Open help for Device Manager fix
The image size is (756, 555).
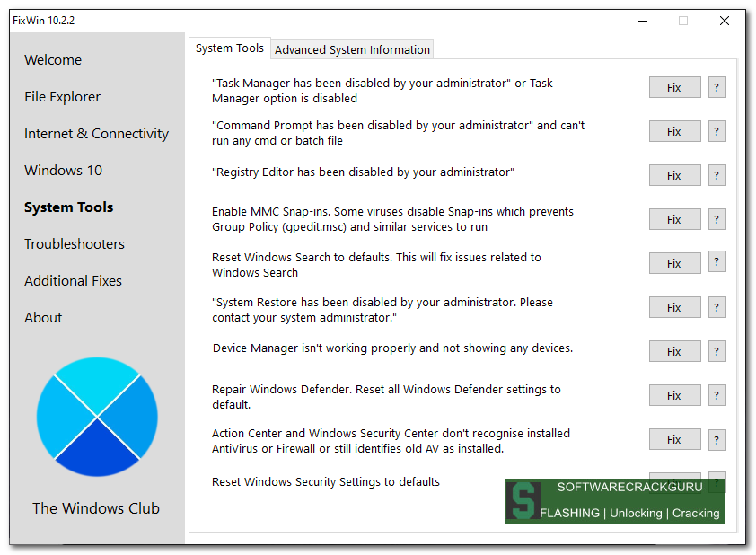716,351
